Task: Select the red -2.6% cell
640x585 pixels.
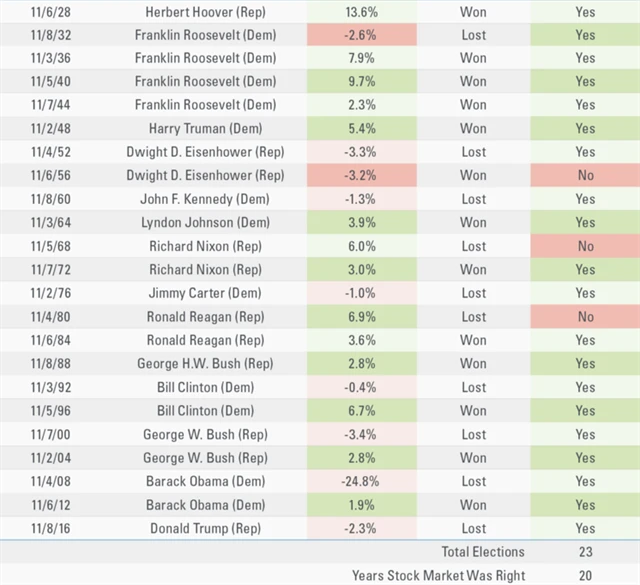Action: tap(360, 35)
